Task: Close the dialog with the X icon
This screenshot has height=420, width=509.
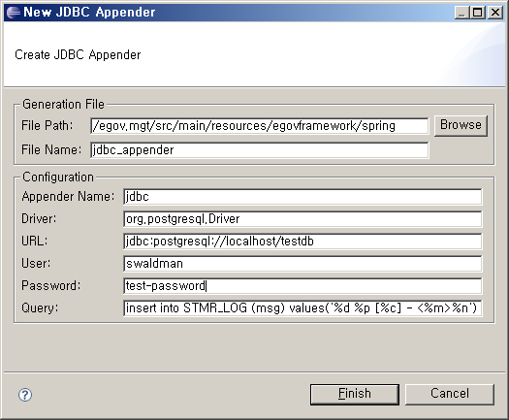Action: [x=495, y=13]
